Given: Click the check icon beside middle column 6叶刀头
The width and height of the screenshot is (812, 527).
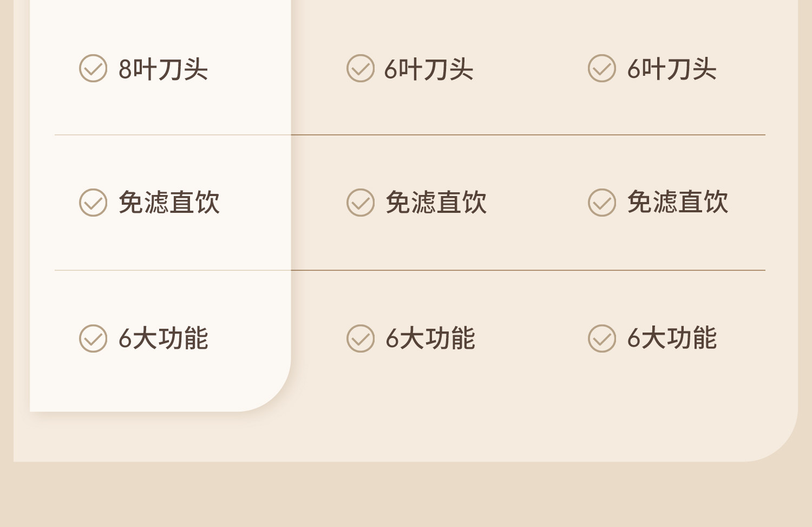Looking at the screenshot, I should tap(361, 68).
